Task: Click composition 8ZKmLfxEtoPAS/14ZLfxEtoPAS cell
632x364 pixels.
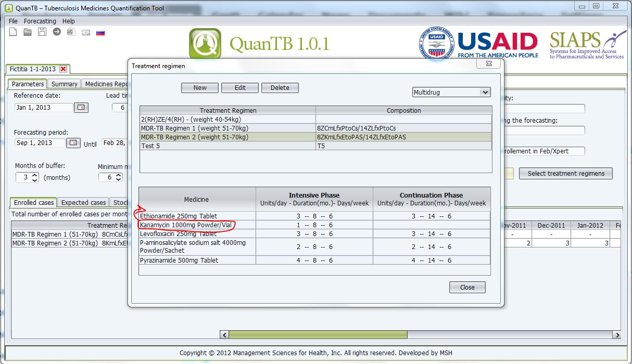Action: click(403, 137)
